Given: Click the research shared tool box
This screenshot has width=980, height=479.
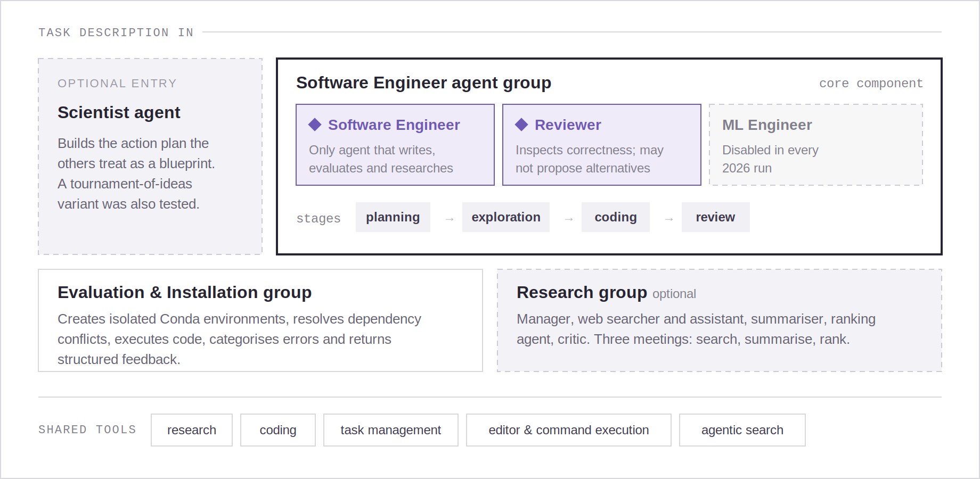Looking at the screenshot, I should click(x=192, y=430).
